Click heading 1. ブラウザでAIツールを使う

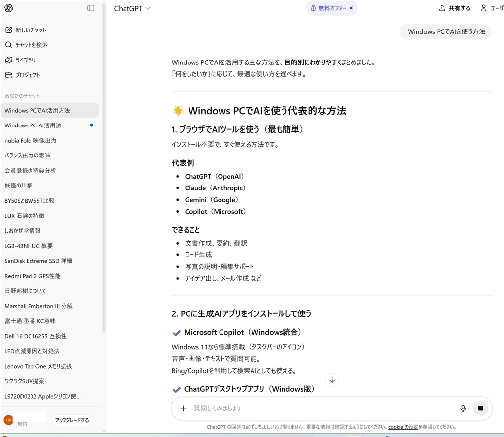(237, 129)
